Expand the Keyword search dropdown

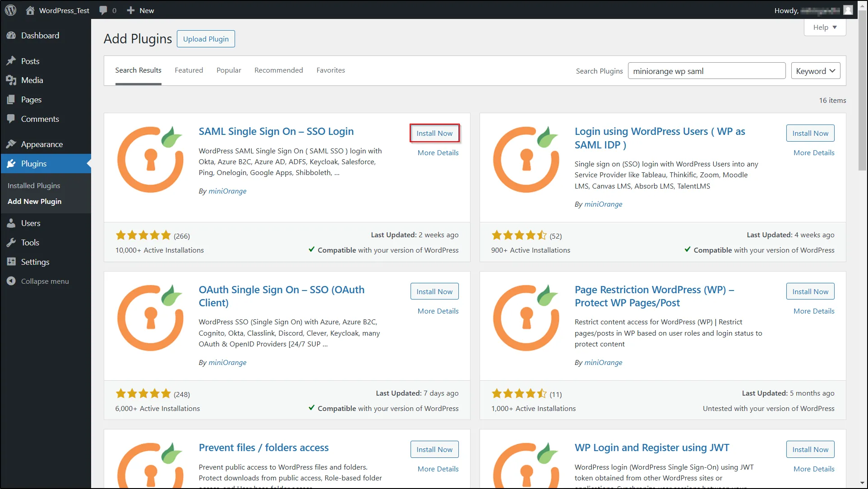click(x=815, y=71)
